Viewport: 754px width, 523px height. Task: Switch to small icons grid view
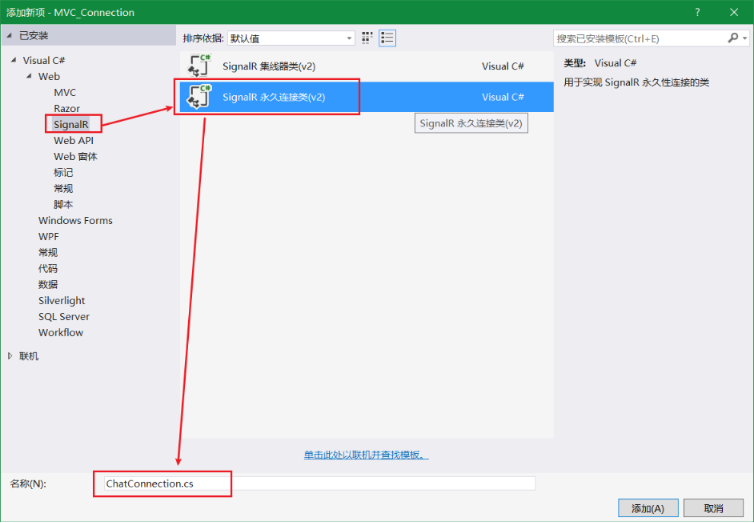coord(368,38)
